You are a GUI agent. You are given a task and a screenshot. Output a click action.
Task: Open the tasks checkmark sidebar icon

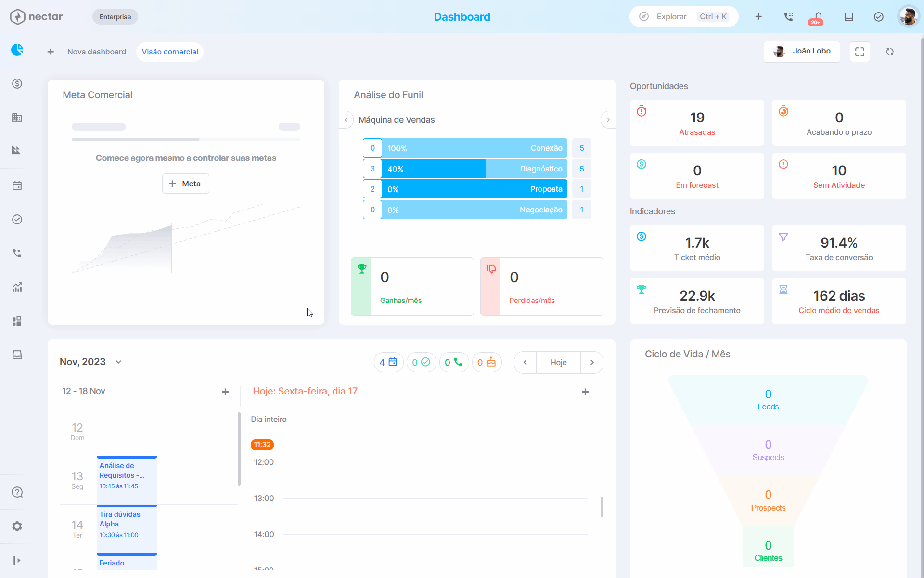[17, 219]
